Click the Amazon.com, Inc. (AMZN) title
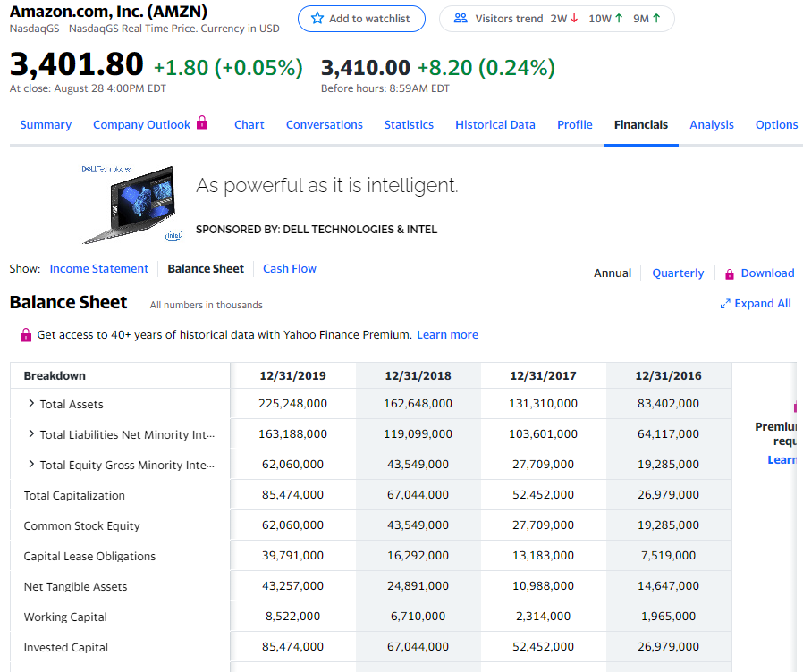803x672 pixels. click(108, 12)
